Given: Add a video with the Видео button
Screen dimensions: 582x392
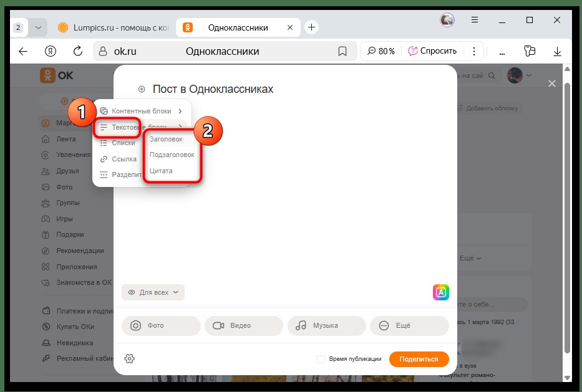Looking at the screenshot, I should point(244,325).
